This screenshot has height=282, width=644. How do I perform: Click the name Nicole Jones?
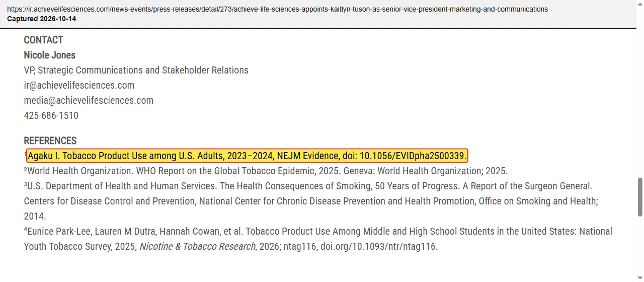[49, 55]
